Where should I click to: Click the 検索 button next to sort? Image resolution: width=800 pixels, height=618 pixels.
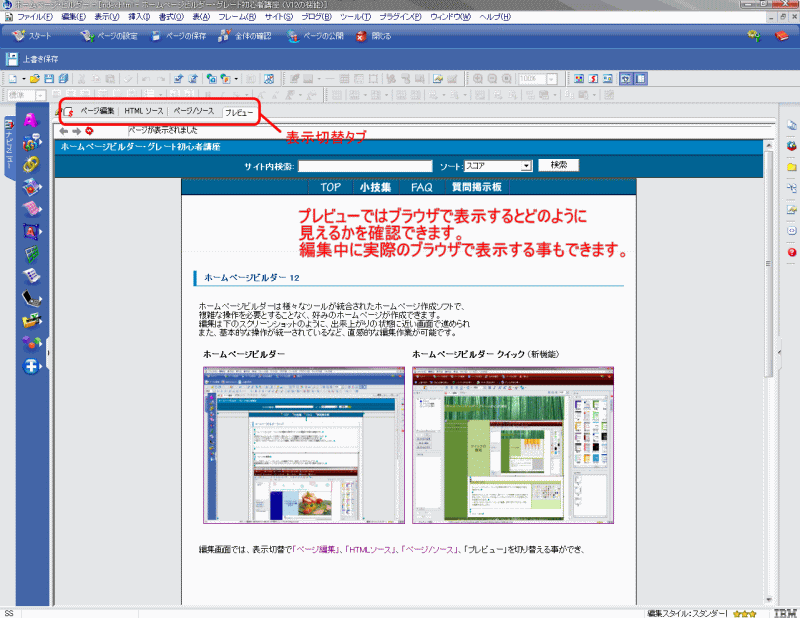(x=559, y=165)
